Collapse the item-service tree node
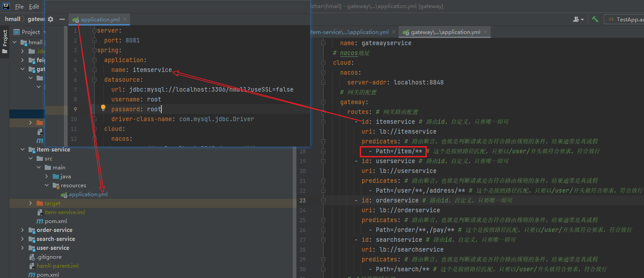 coord(23,150)
